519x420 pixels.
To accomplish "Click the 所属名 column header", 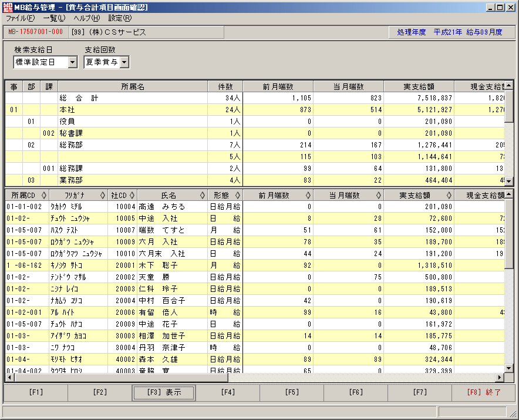I will pyautogui.click(x=133, y=87).
